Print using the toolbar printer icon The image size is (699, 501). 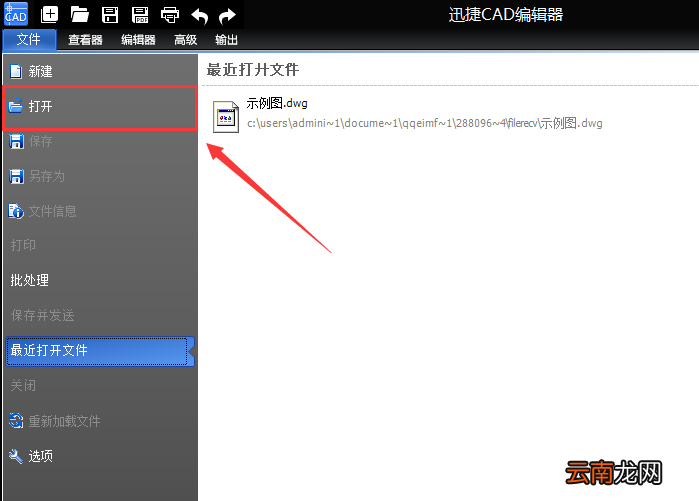170,15
